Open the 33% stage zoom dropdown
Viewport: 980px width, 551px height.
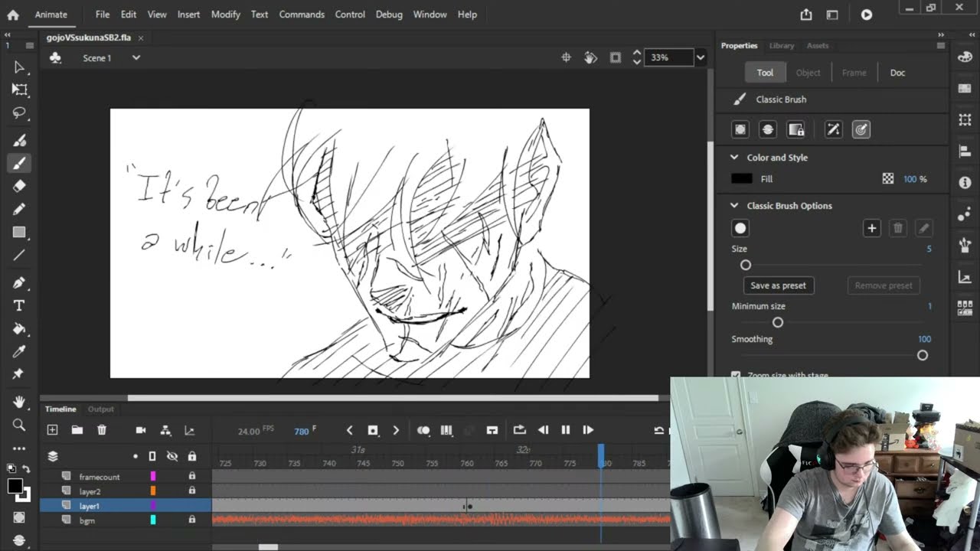pyautogui.click(x=700, y=57)
